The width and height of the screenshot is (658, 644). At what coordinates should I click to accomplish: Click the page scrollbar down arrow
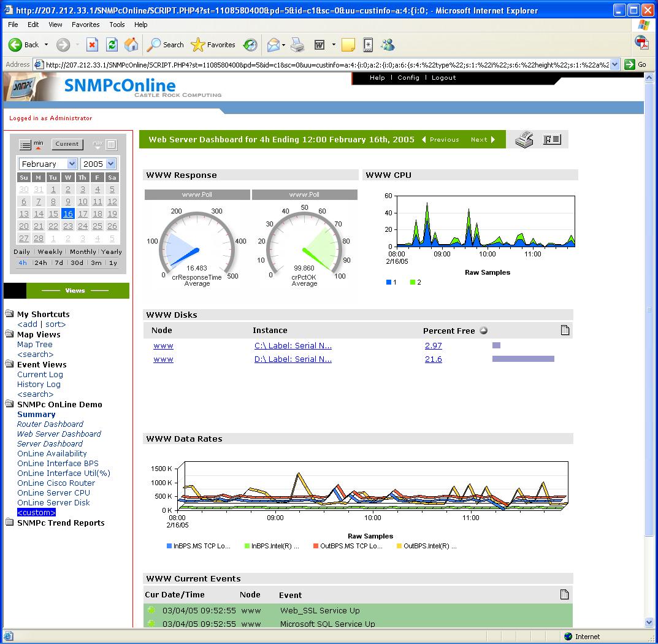coord(649,622)
